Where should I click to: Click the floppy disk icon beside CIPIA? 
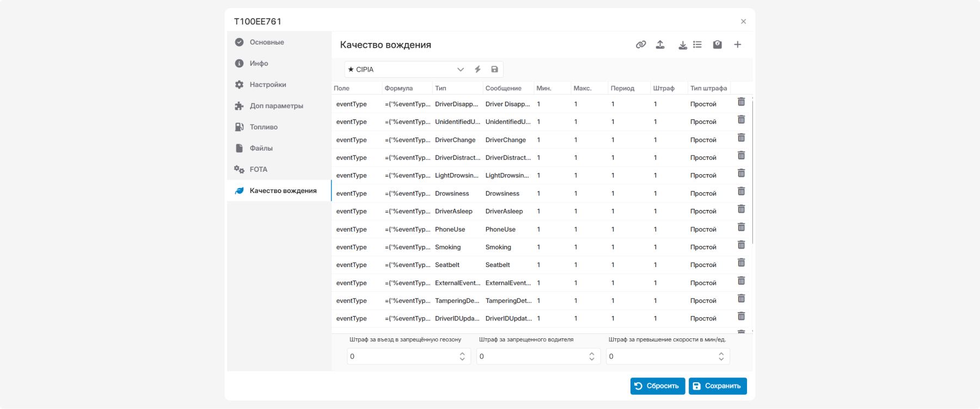tap(494, 69)
